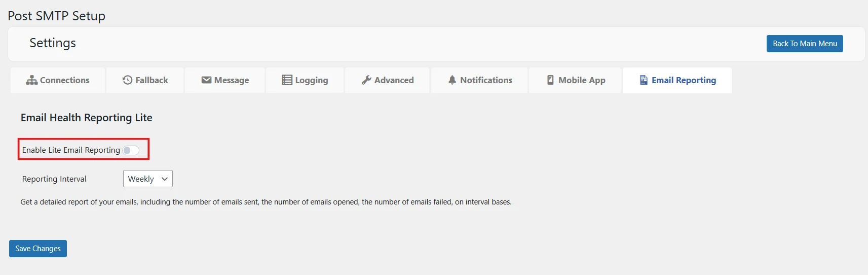
Task: Click the Settings heading
Action: pos(53,43)
